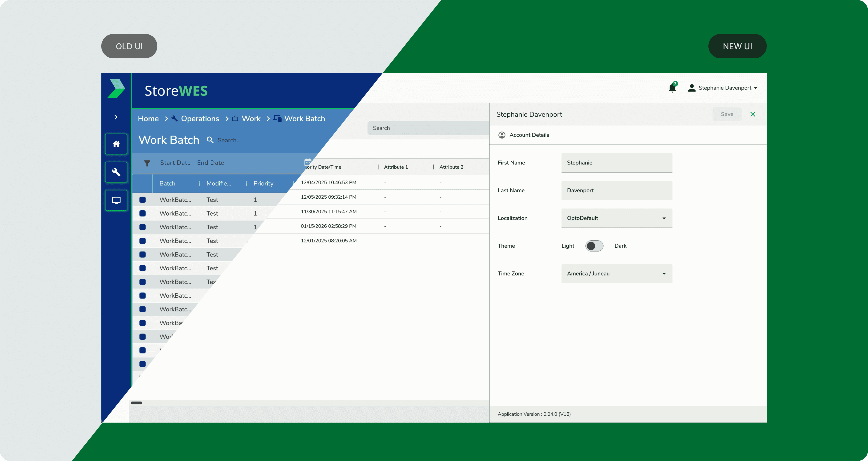
Task: Check the second WorkBatch row checkbox
Action: pos(143,214)
